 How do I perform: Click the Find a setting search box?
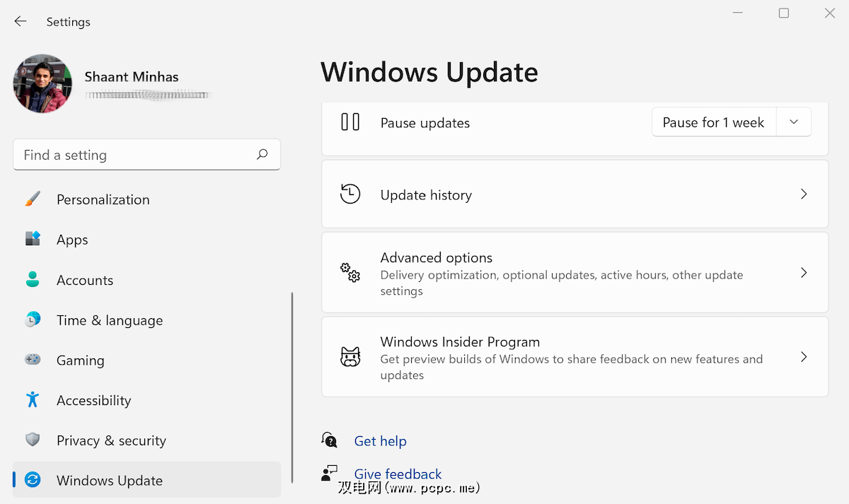[x=138, y=155]
